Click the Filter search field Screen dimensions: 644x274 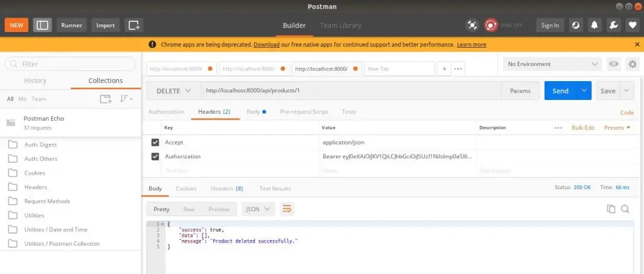click(x=70, y=64)
